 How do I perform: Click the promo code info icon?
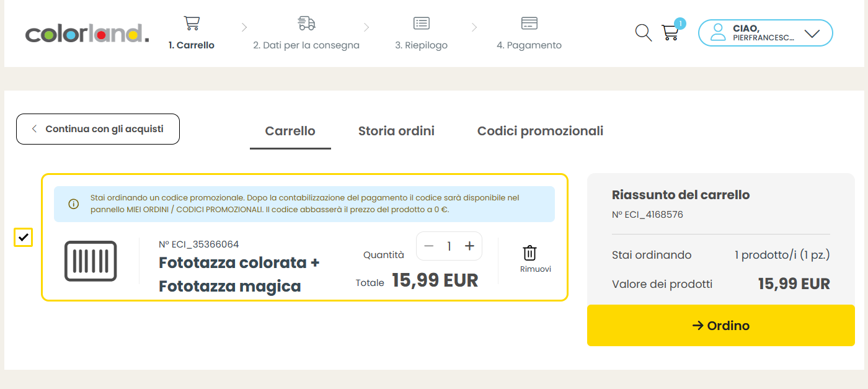(74, 203)
